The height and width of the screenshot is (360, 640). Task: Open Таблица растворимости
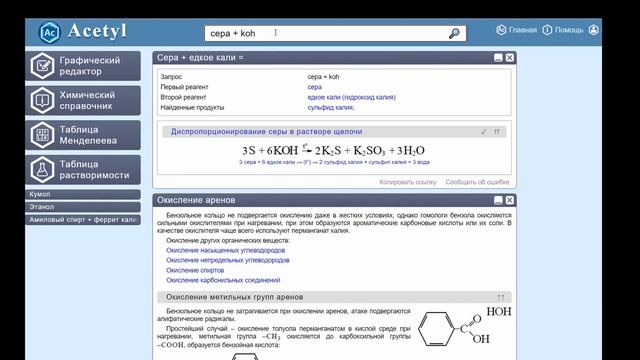coord(83,170)
